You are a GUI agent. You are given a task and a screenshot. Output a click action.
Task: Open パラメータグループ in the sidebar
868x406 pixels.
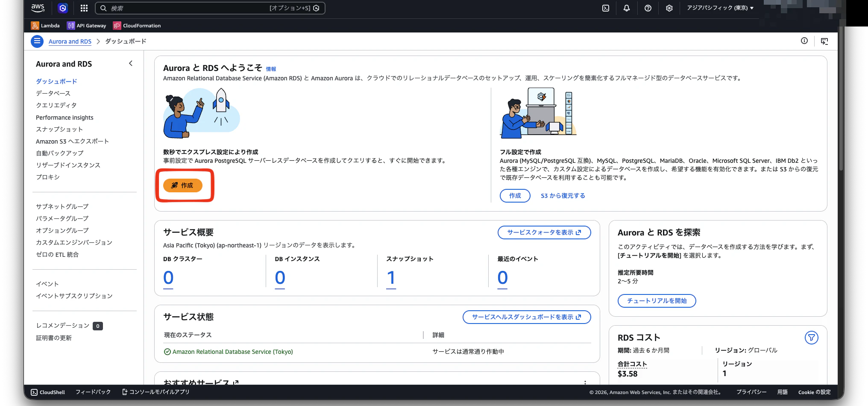pos(62,218)
